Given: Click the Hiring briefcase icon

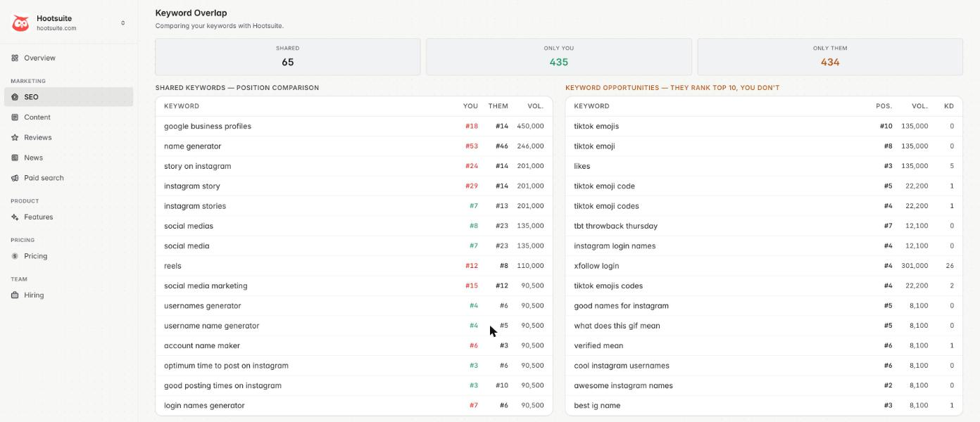Looking at the screenshot, I should point(15,295).
